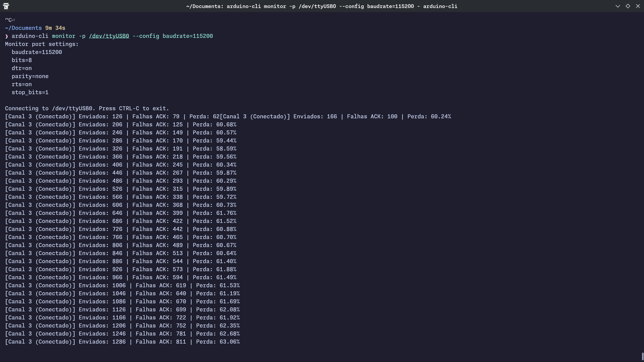This screenshot has width=644, height=362.
Task: Click the baudrate=115200 setting line
Action: point(37,52)
